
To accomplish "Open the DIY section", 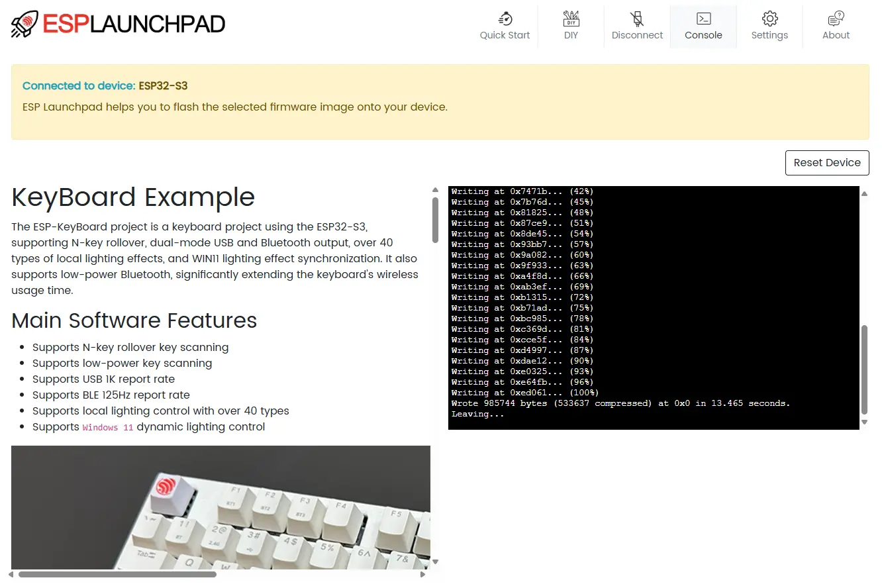I will click(x=571, y=26).
